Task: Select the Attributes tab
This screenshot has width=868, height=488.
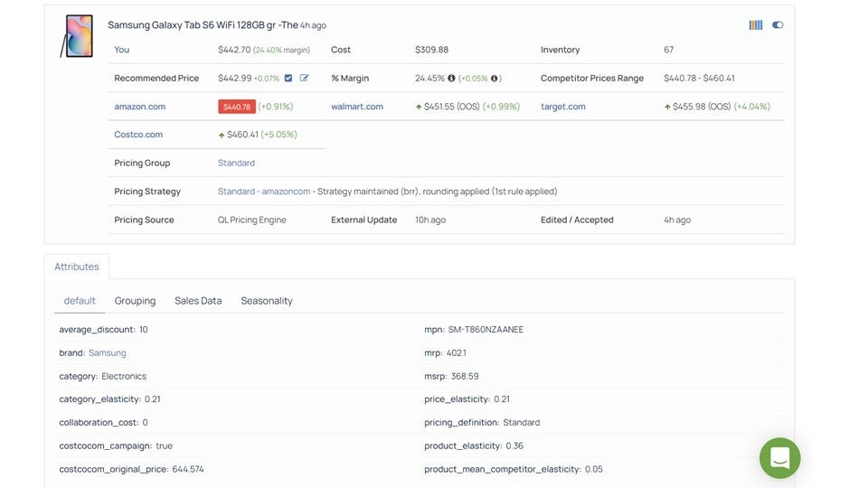Action: coord(77,267)
